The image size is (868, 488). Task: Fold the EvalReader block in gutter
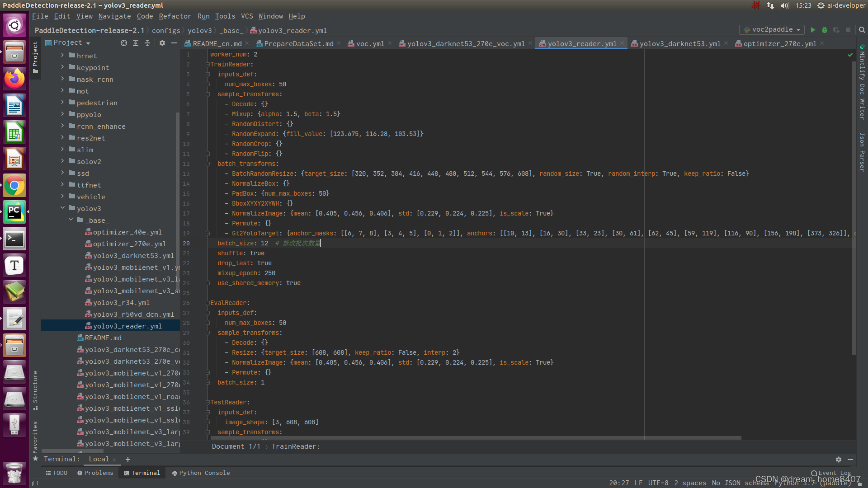pos(208,303)
